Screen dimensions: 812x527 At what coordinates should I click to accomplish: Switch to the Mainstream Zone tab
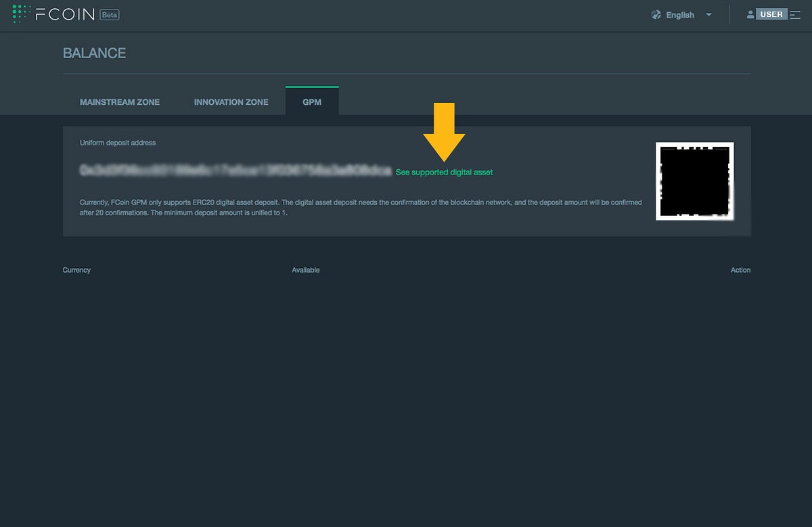click(x=120, y=102)
